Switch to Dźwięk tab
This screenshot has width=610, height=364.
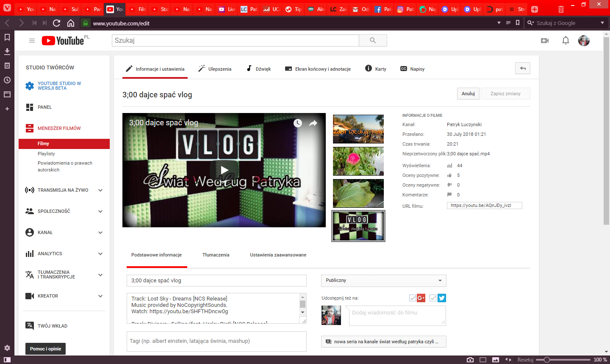click(258, 69)
